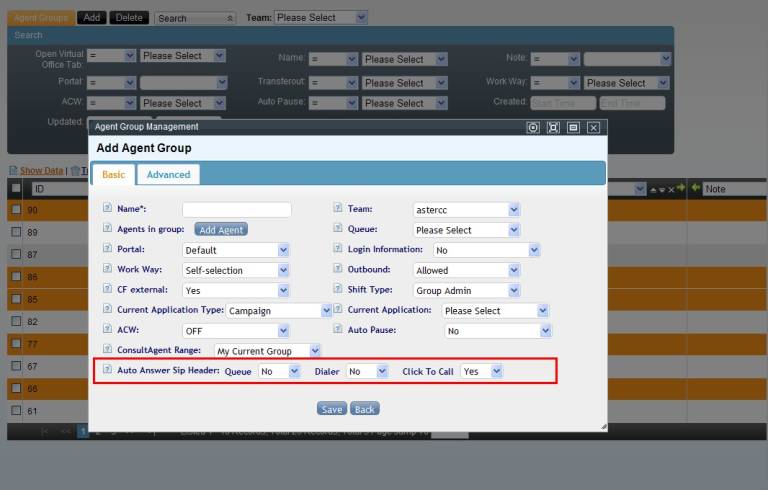Screen dimensions: 768x490
Task: Click the dialog maximize icon
Action: click(x=553, y=128)
